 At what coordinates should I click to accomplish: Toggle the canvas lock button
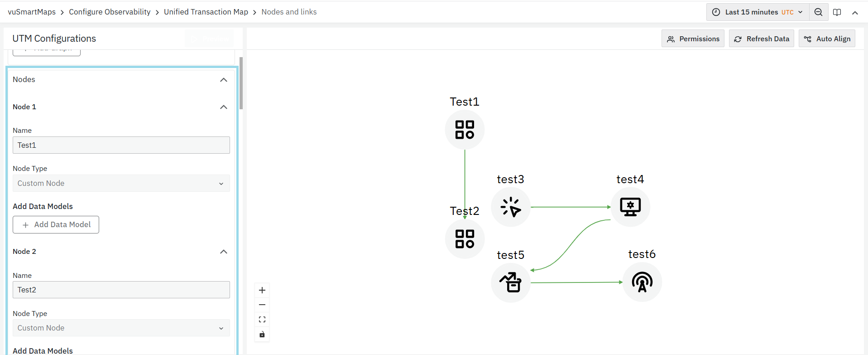262,335
